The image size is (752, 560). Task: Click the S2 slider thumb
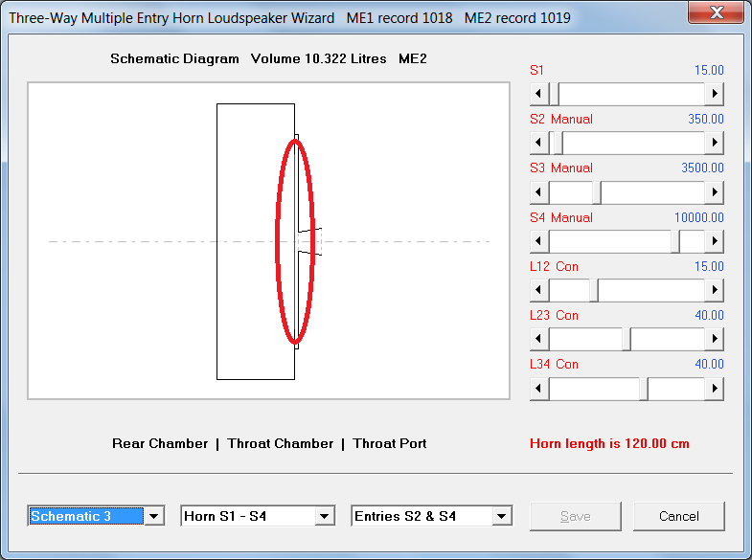coord(558,143)
